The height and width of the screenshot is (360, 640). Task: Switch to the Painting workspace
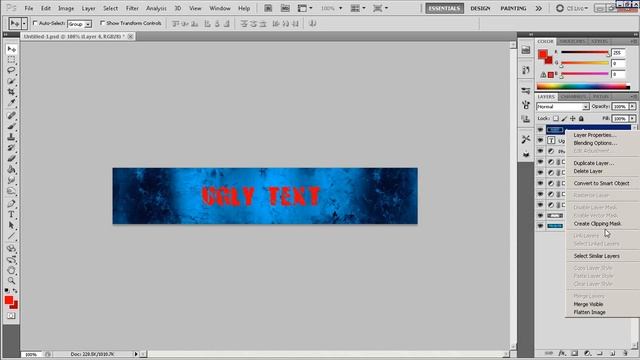coord(513,8)
